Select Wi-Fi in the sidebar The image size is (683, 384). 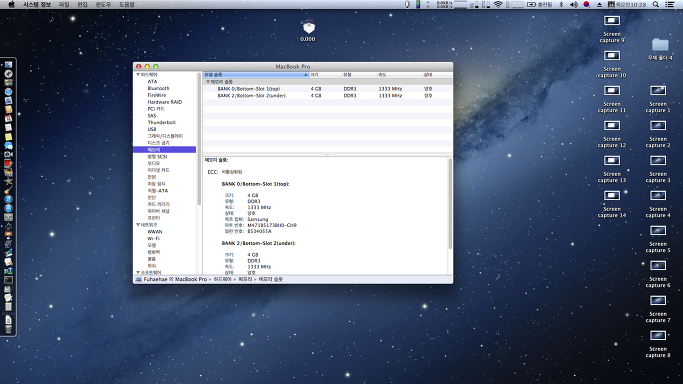[x=153, y=239]
